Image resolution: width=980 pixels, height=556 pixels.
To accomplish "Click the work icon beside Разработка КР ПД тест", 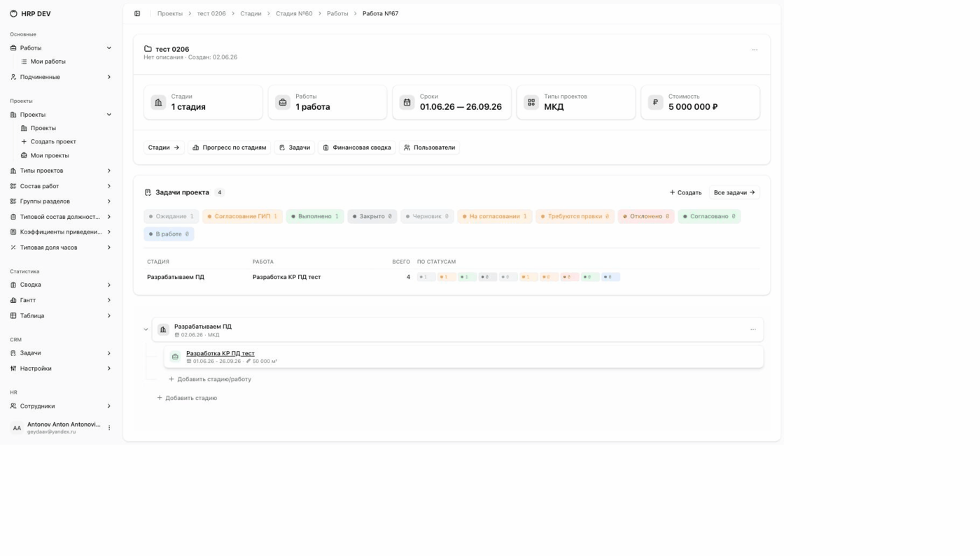I will [x=175, y=357].
